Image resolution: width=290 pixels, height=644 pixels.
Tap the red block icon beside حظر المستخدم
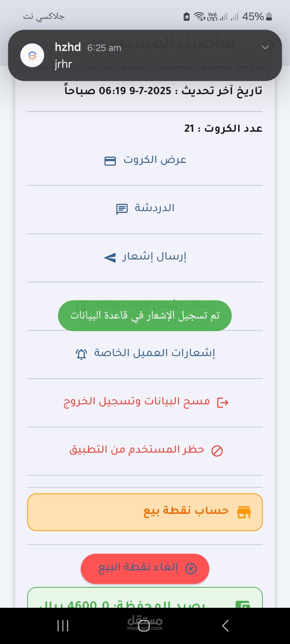(217, 451)
